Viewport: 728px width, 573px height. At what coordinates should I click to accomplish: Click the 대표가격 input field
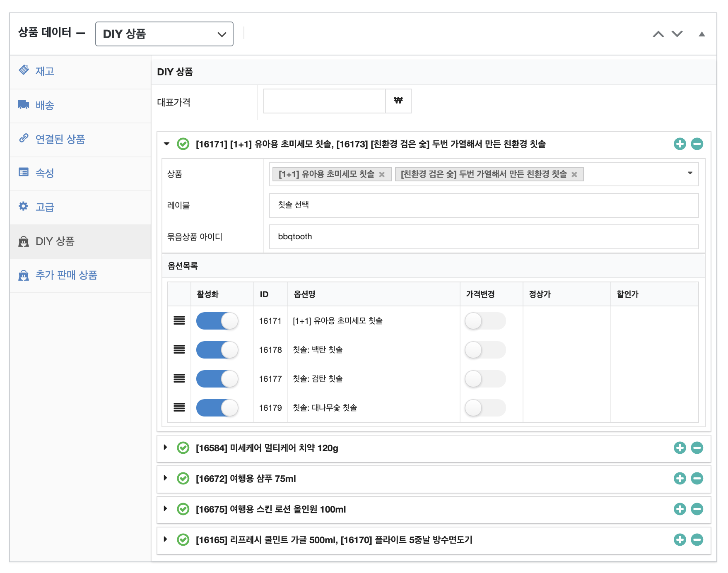coord(324,101)
